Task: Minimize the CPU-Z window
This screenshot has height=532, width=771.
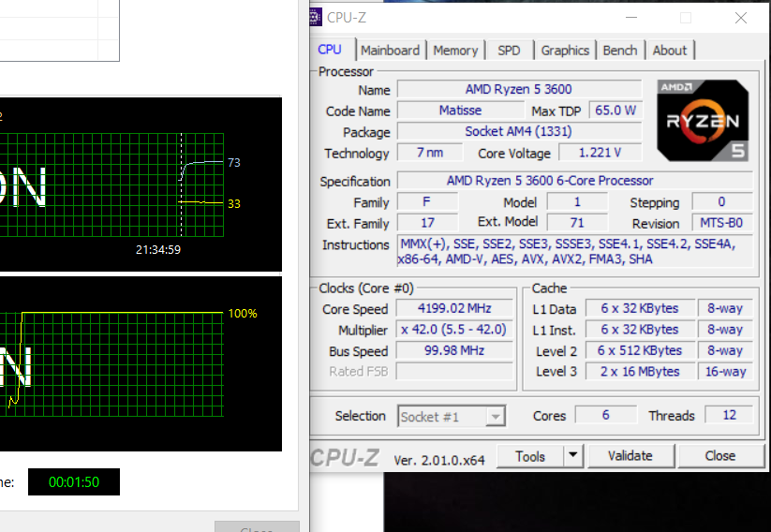Action: pos(631,18)
